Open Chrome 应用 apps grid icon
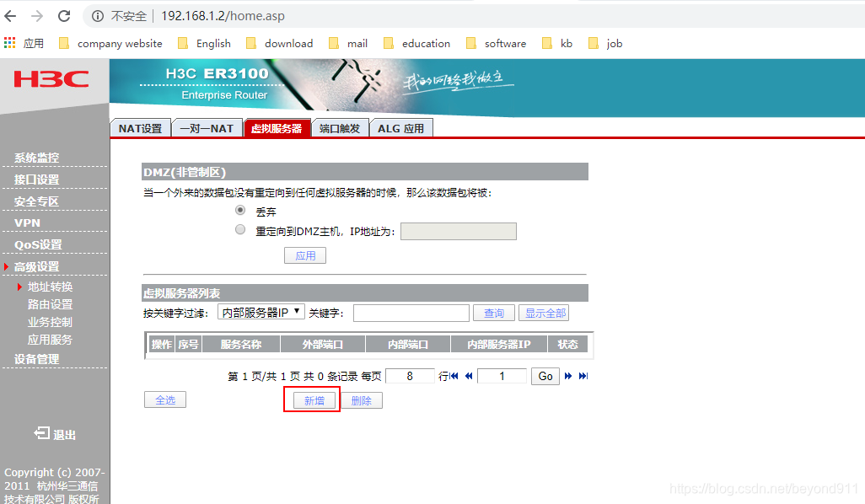This screenshot has height=504, width=865. [9, 43]
